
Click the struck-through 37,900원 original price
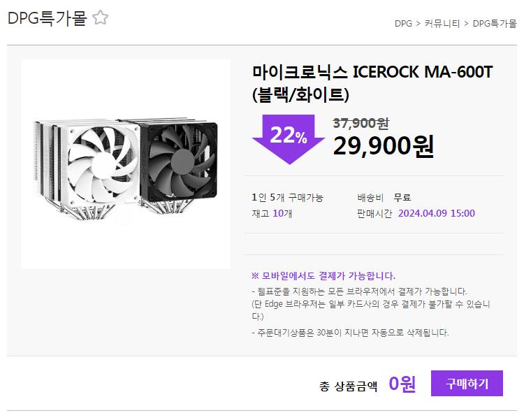pyautogui.click(x=361, y=124)
